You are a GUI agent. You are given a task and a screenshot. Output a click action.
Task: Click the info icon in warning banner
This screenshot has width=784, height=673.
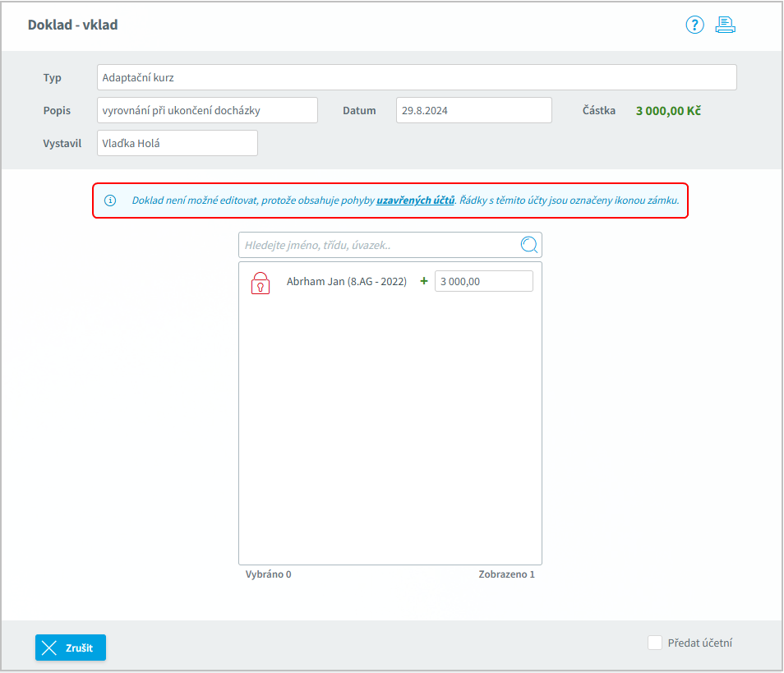pyautogui.click(x=110, y=201)
